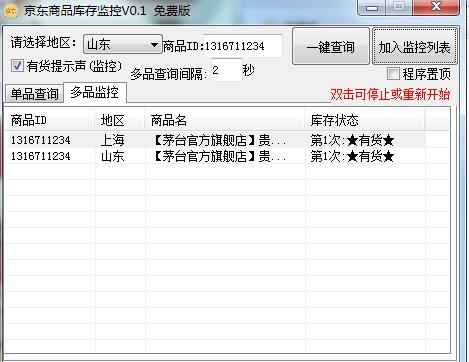Viewport: 469px width, 362px height.
Task: Click the 商品ID column header
Action: pyautogui.click(x=50, y=120)
